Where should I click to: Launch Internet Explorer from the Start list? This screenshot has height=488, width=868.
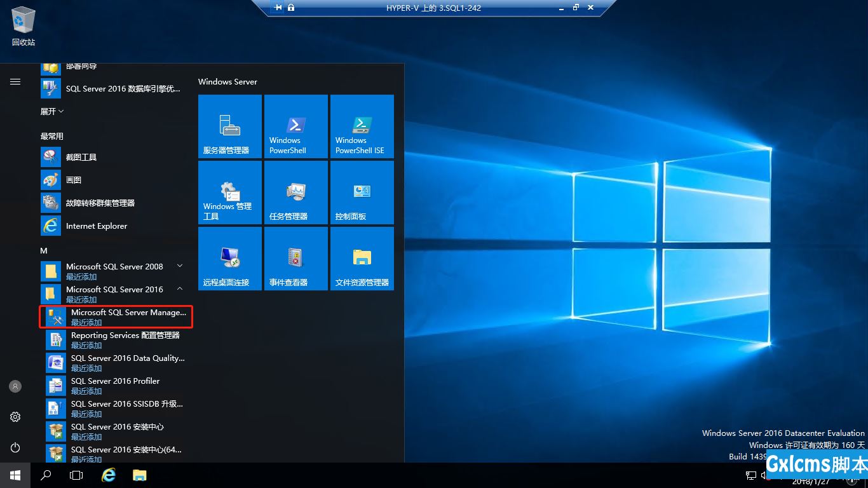click(114, 226)
